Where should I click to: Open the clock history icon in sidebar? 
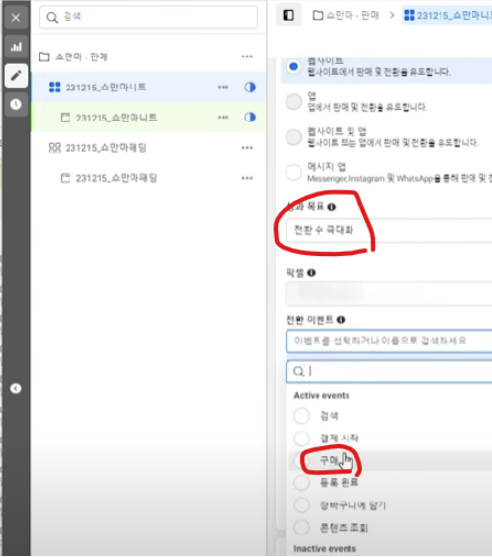click(16, 104)
